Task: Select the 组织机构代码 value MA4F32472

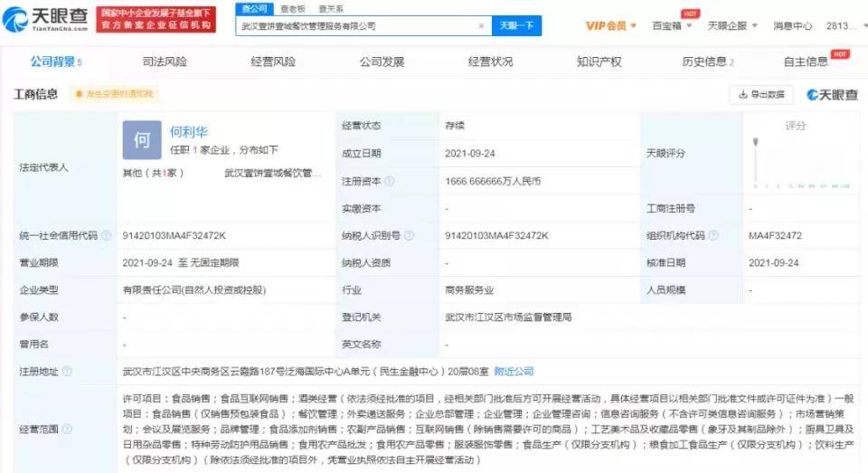Action: tap(775, 235)
